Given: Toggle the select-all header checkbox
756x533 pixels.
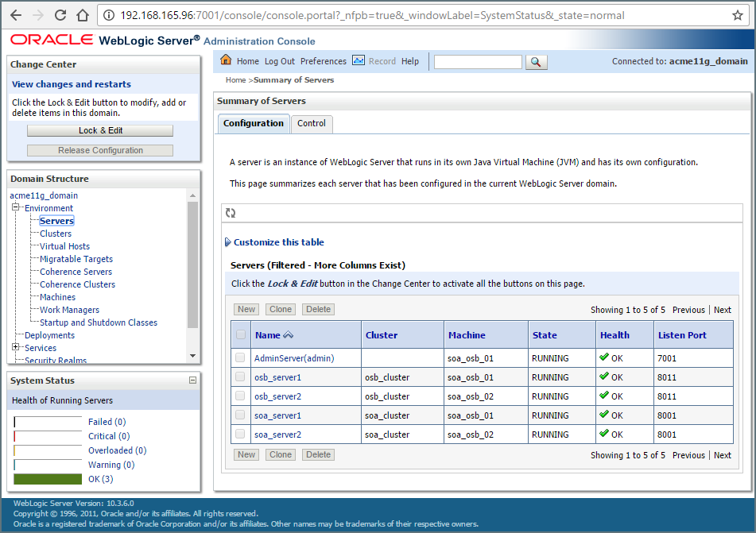Looking at the screenshot, I should click(241, 335).
